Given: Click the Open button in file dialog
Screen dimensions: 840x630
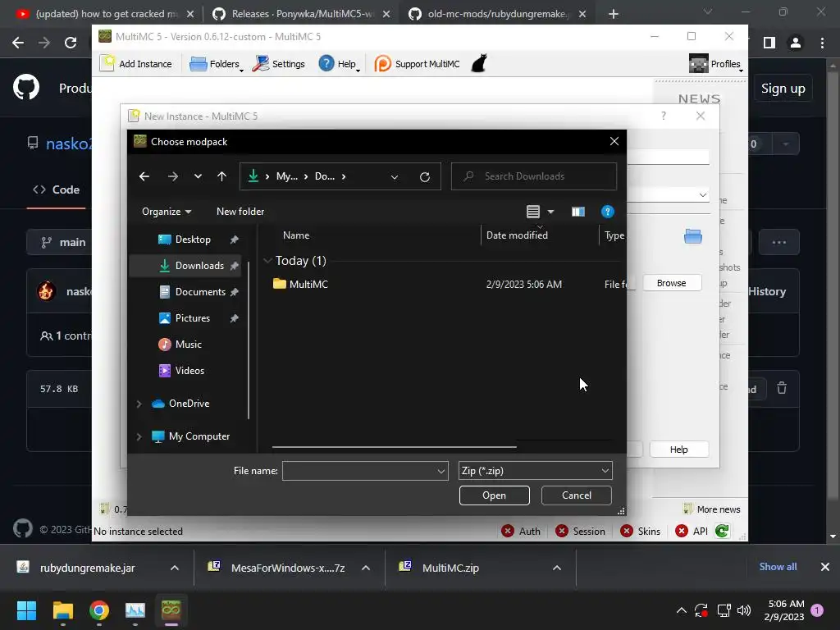Looking at the screenshot, I should (494, 495).
